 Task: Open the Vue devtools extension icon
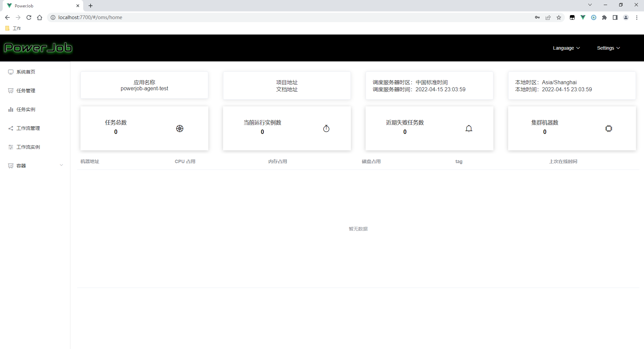(583, 17)
